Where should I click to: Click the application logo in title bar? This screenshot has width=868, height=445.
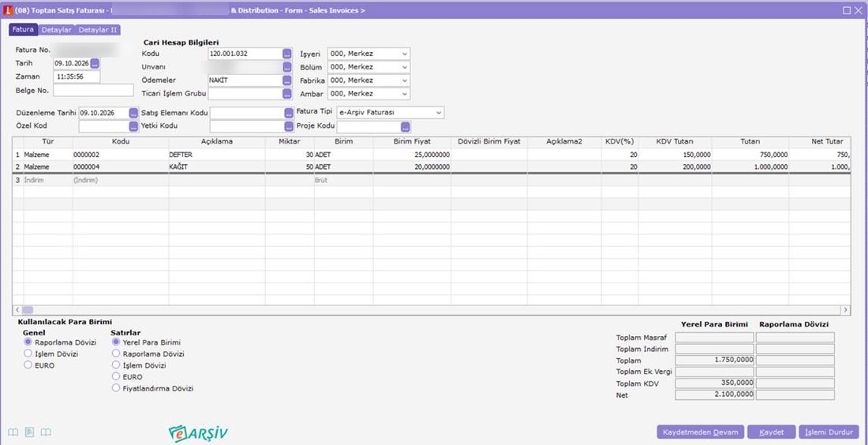(x=9, y=10)
